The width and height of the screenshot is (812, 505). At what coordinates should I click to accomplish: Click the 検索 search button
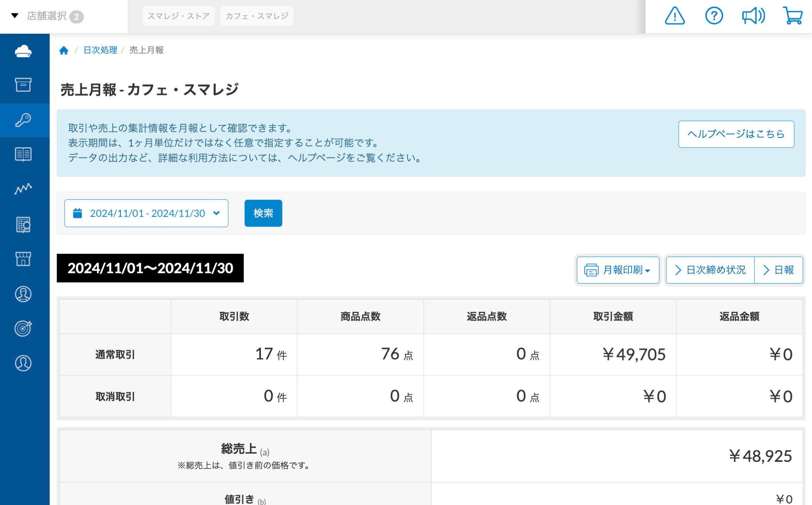pos(263,213)
